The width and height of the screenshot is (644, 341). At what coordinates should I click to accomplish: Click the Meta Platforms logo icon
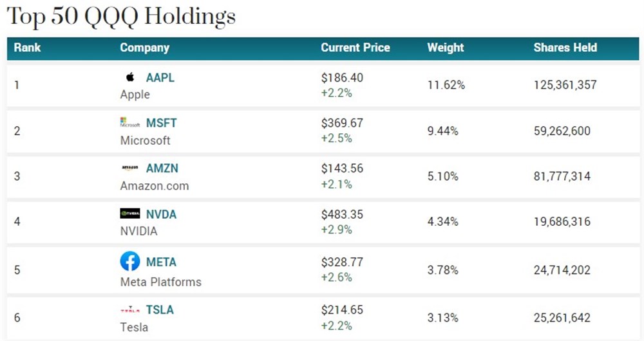tap(130, 261)
